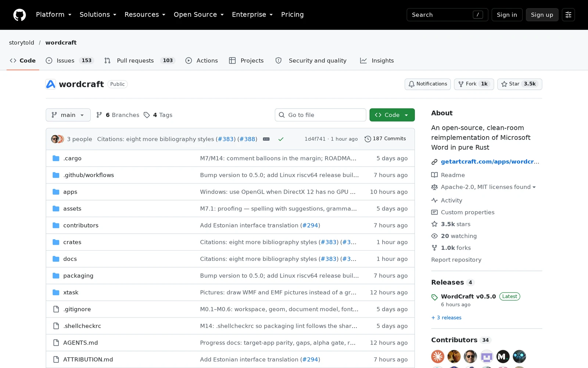Image resolution: width=588 pixels, height=368 pixels.
Task: Click the docs folder icon
Action: click(56, 259)
